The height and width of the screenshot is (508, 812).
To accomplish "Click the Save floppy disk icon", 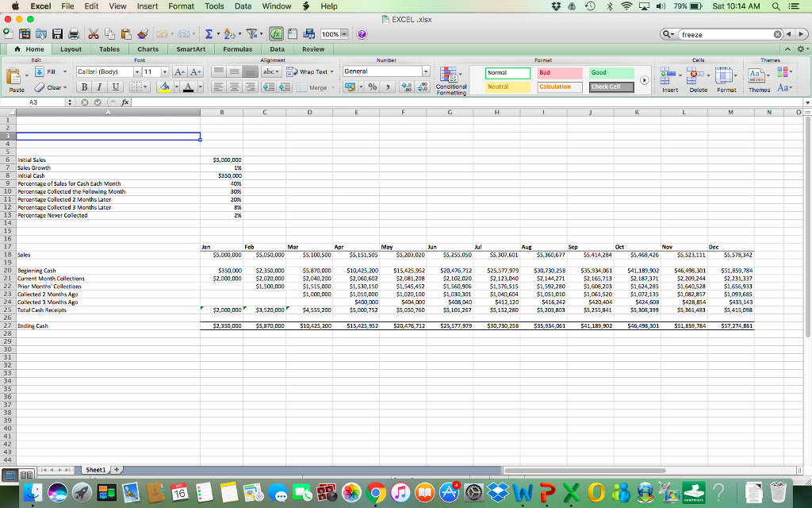I will pos(56,34).
